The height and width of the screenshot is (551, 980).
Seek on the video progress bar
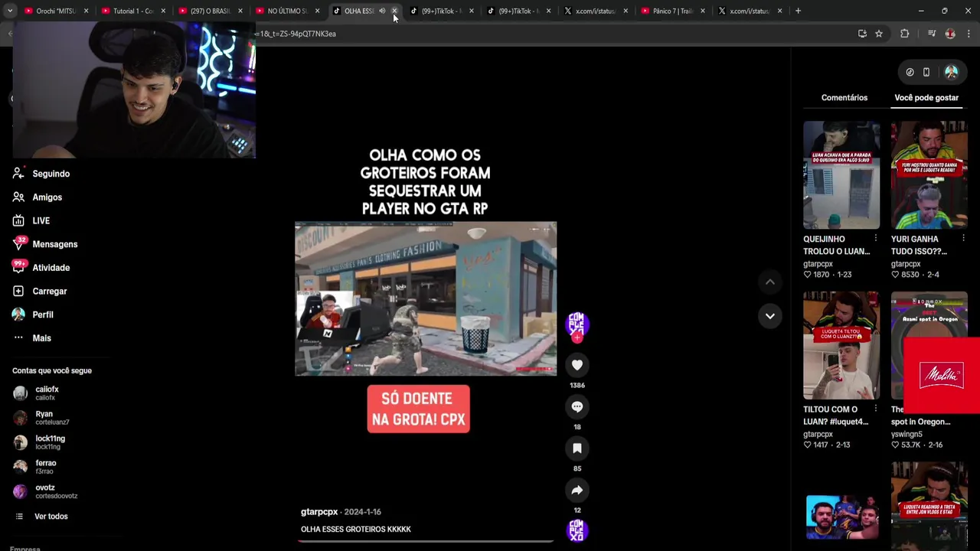(426, 541)
